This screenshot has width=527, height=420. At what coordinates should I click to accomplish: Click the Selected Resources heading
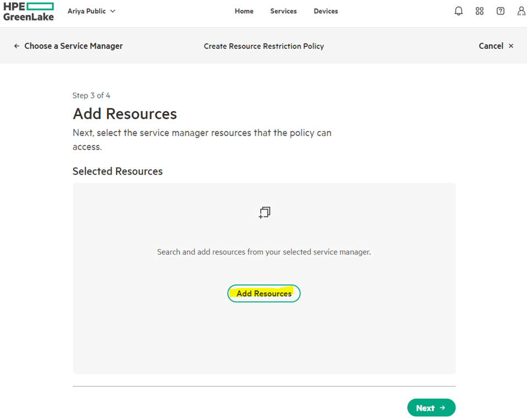118,172
